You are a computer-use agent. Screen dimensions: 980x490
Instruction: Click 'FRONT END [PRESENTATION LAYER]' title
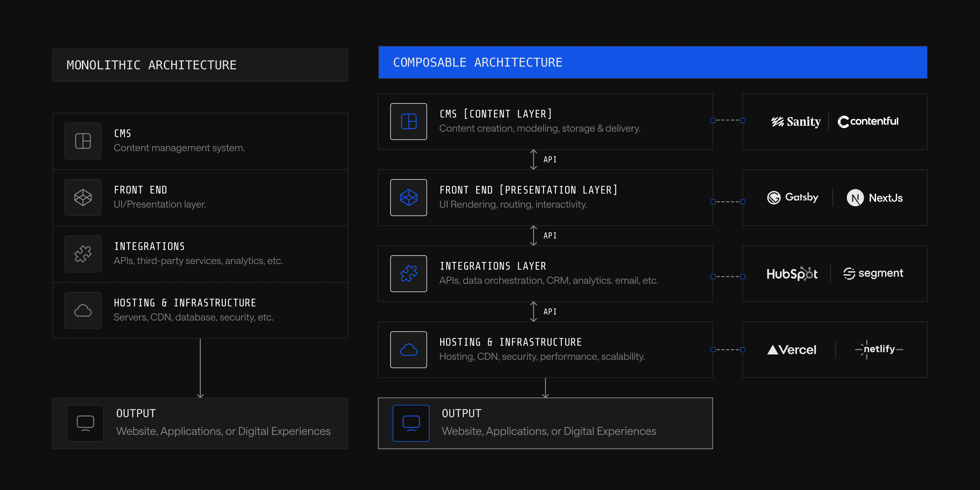coord(529,190)
